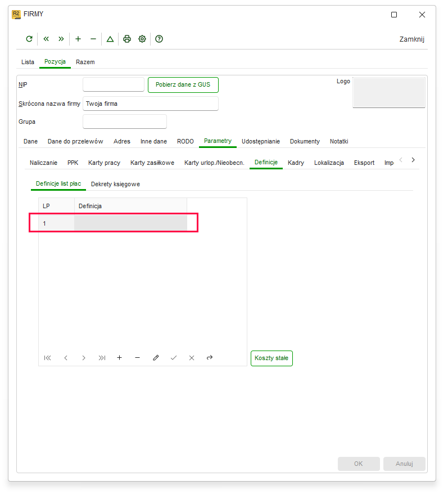Click the OK button
This screenshot has width=448, height=494.
(x=359, y=464)
